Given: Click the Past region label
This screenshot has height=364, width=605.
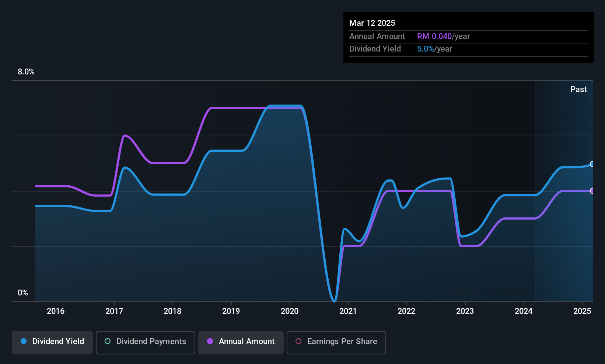Looking at the screenshot, I should pyautogui.click(x=578, y=89).
